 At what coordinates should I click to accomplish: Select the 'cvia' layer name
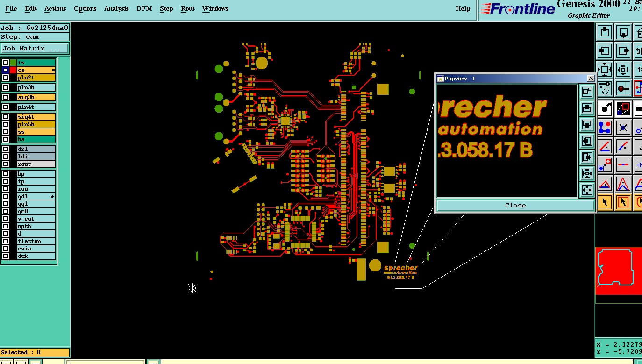pos(36,249)
